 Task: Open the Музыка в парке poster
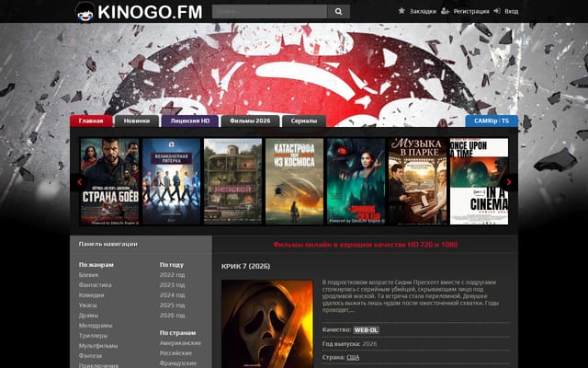coord(417,181)
